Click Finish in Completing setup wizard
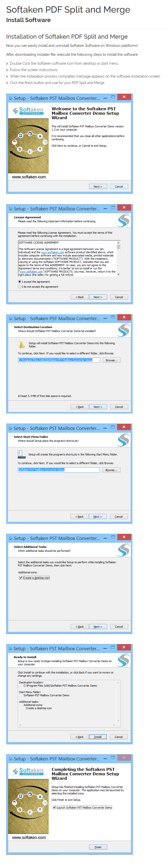The image size is (168, 868). point(98,847)
